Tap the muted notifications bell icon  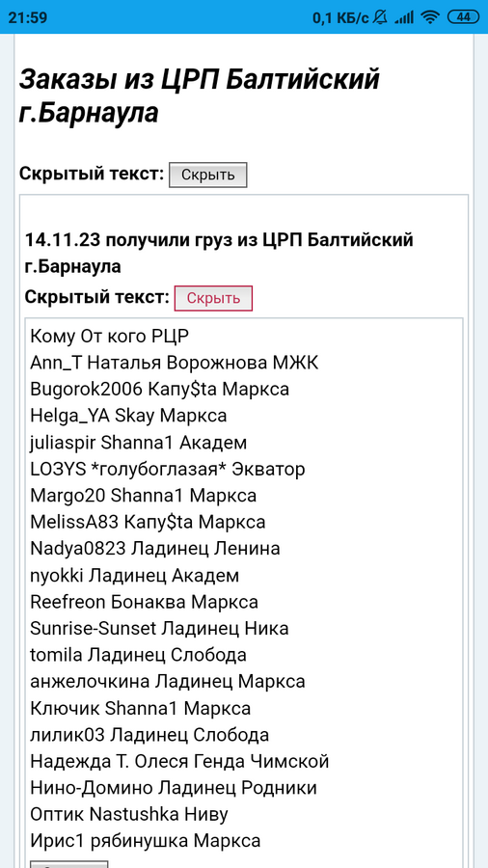click(380, 17)
